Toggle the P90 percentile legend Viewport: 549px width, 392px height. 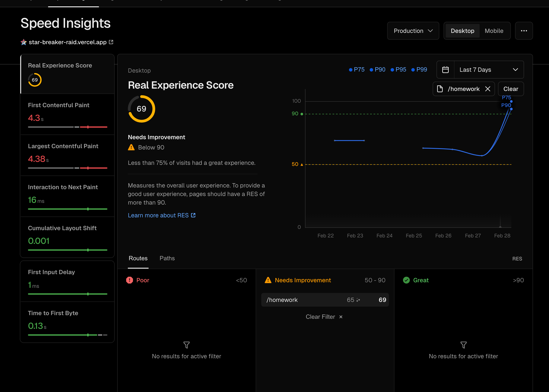point(378,70)
